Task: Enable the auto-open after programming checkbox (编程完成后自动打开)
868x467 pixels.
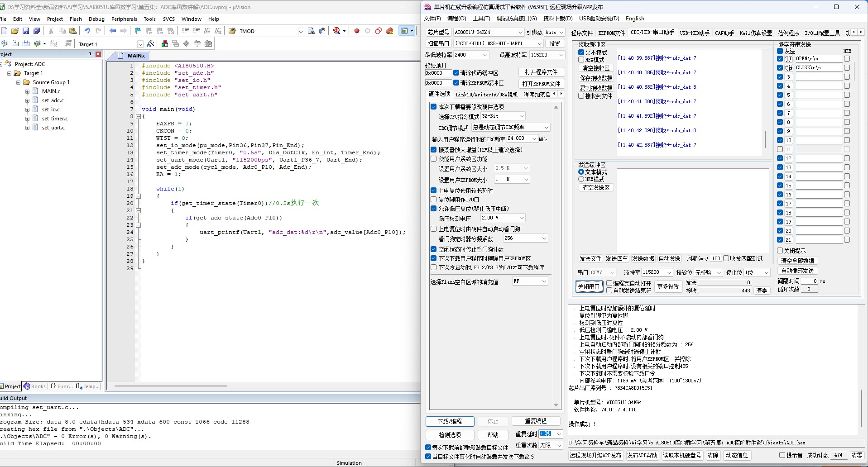Action: pyautogui.click(x=609, y=283)
